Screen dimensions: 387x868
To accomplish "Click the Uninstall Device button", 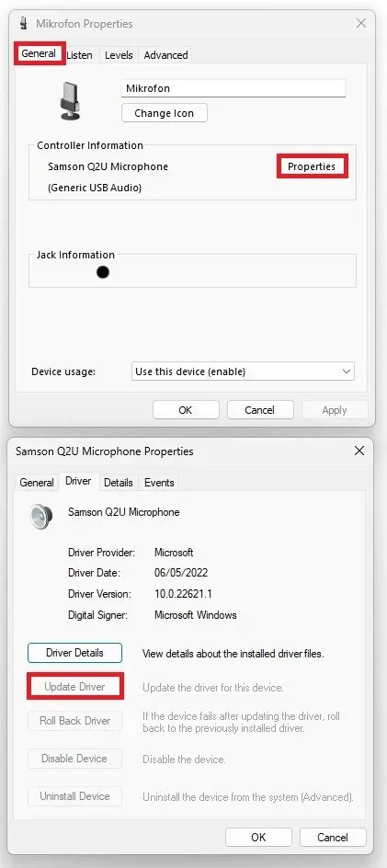I will point(74,796).
